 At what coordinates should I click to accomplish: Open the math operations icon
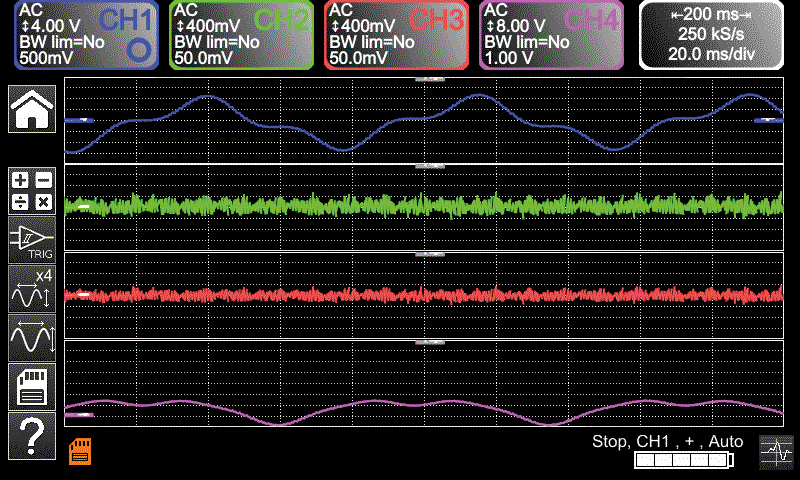[32, 190]
